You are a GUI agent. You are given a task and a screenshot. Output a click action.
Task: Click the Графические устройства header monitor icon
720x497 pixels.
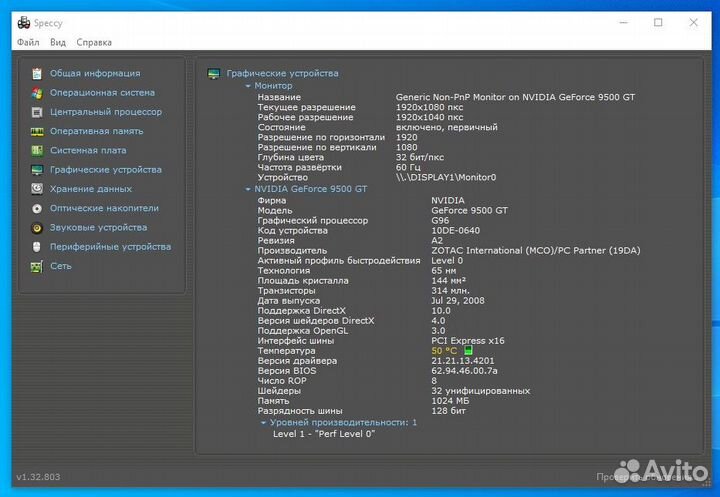[x=213, y=73]
